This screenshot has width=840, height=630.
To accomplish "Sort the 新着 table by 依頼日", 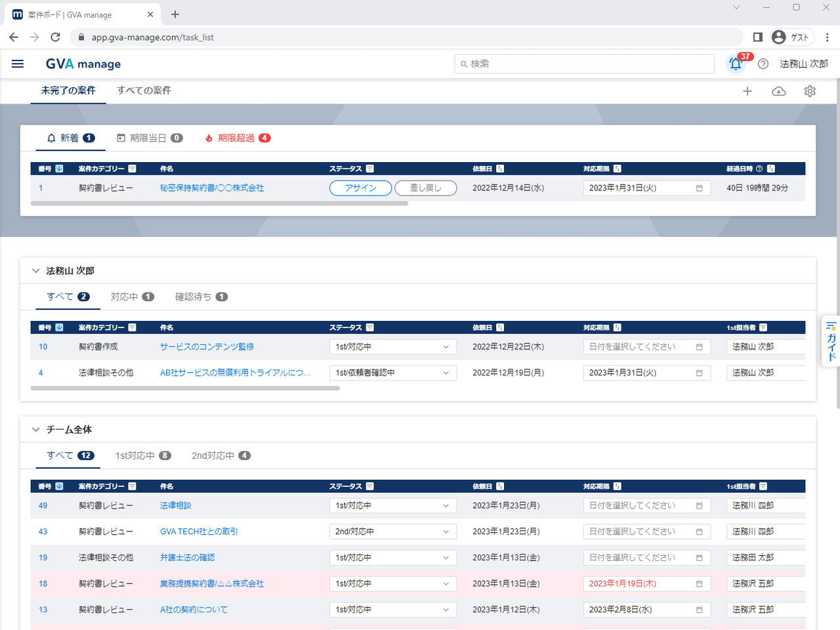I will pyautogui.click(x=500, y=169).
